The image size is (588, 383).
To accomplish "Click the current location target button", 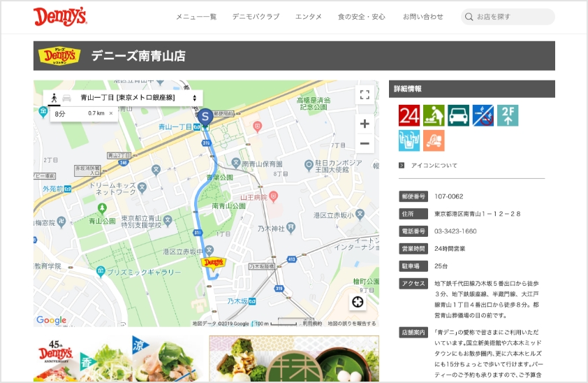I will point(358,302).
